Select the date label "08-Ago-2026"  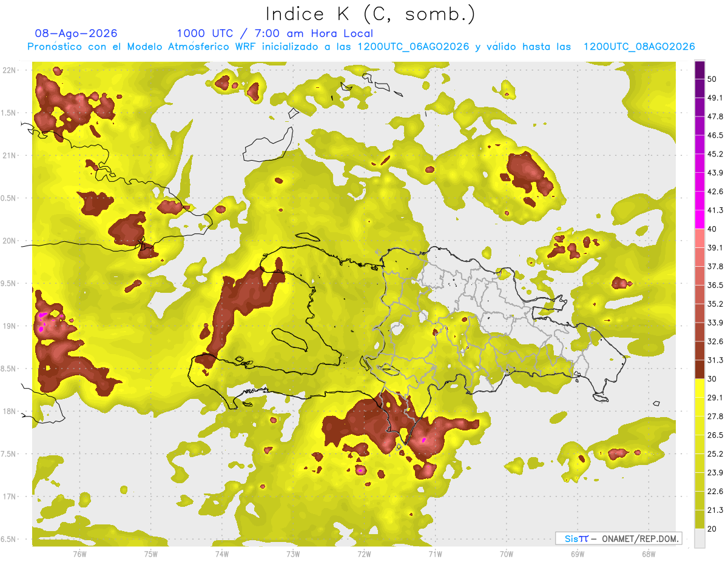[x=76, y=33]
